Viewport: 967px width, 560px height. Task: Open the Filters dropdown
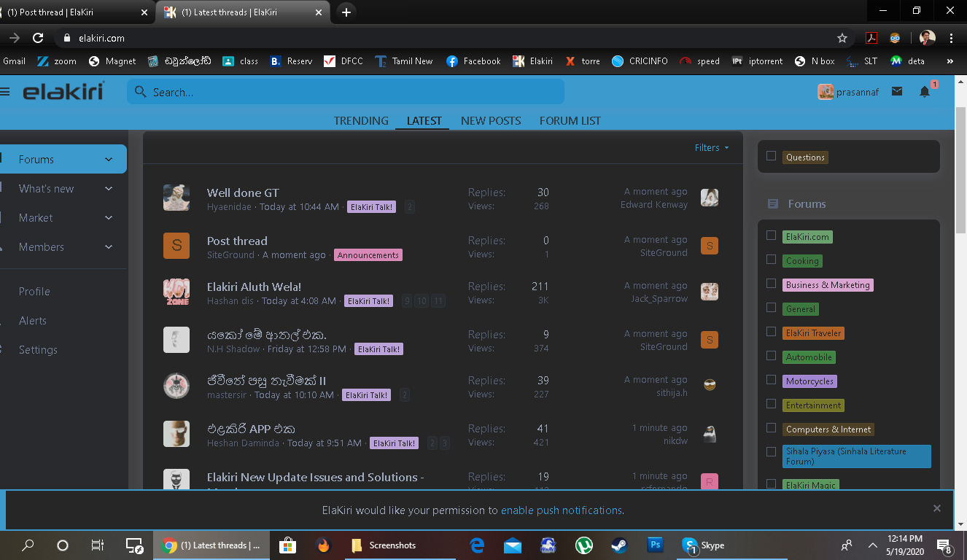click(x=712, y=147)
